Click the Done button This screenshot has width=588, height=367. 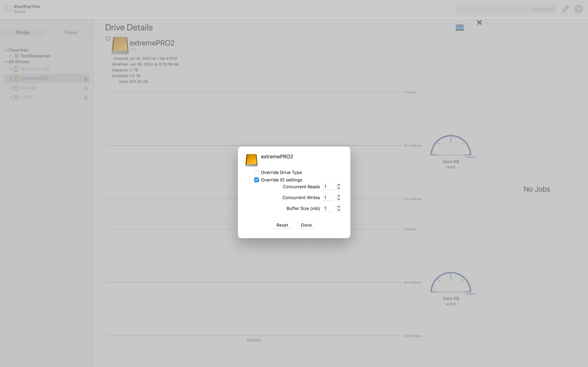click(x=306, y=225)
